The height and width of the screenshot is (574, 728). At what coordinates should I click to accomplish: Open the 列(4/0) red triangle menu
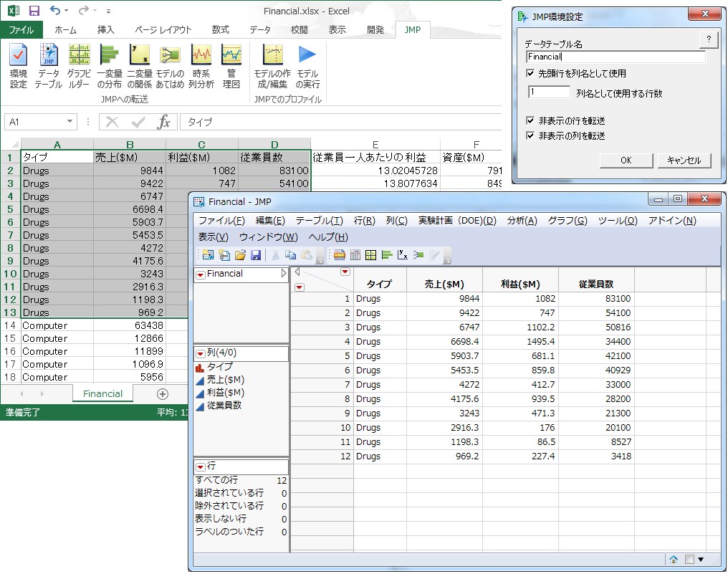[200, 354]
